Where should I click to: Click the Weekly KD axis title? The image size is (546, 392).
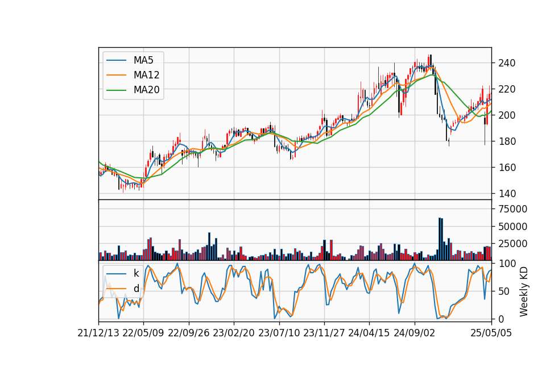pos(524,292)
